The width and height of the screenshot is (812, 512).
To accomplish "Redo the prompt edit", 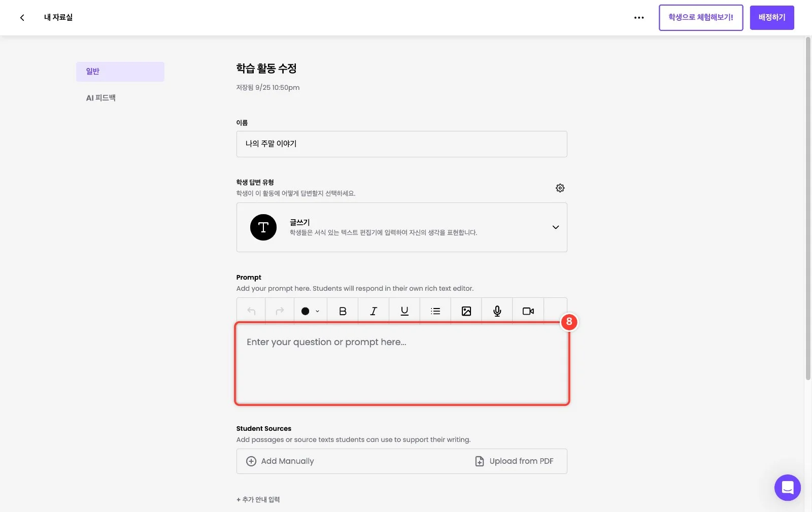I will pyautogui.click(x=280, y=311).
